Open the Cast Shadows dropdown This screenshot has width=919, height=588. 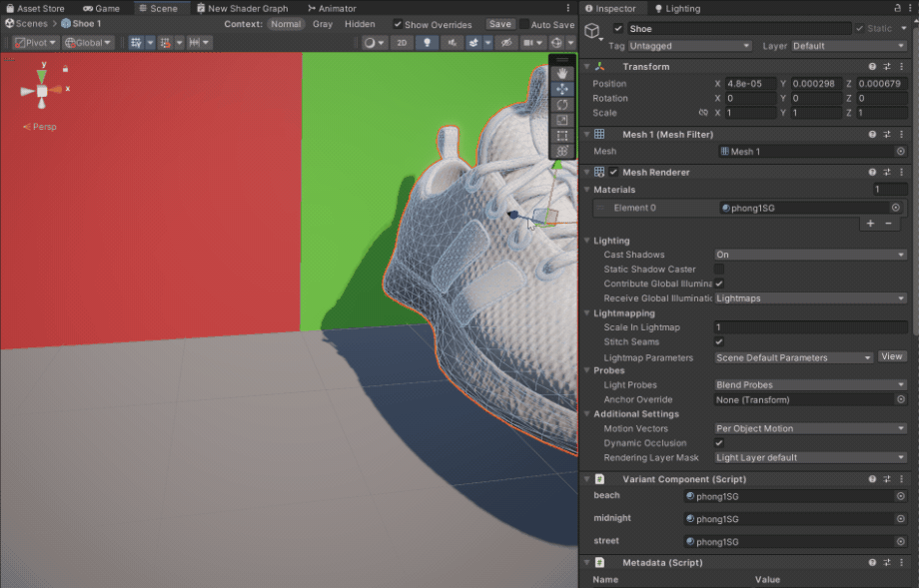pos(810,255)
